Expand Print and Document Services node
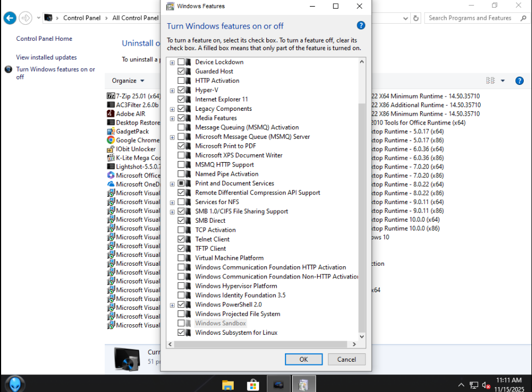 (x=173, y=184)
